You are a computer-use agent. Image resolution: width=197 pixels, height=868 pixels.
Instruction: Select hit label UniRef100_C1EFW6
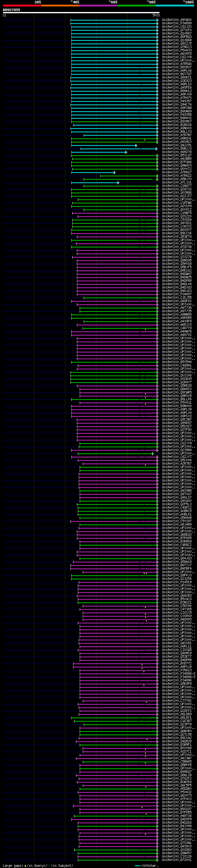point(177,203)
